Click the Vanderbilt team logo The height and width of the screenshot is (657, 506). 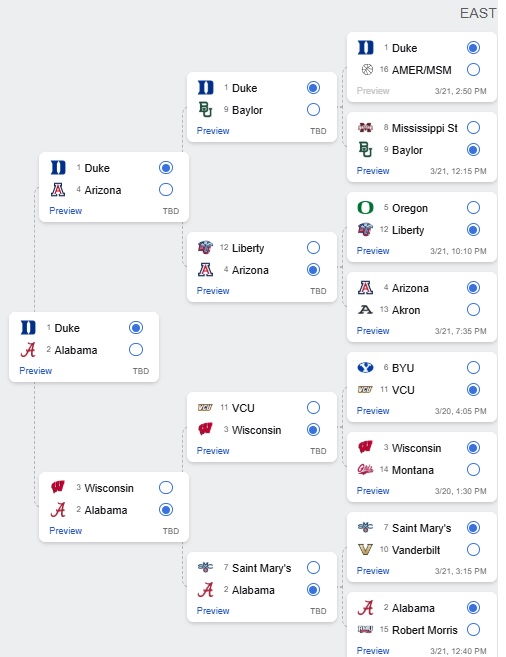pos(365,549)
